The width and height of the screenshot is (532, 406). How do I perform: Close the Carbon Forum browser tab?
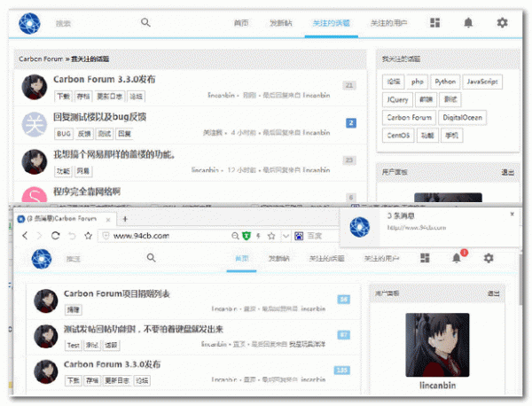tap(108, 220)
